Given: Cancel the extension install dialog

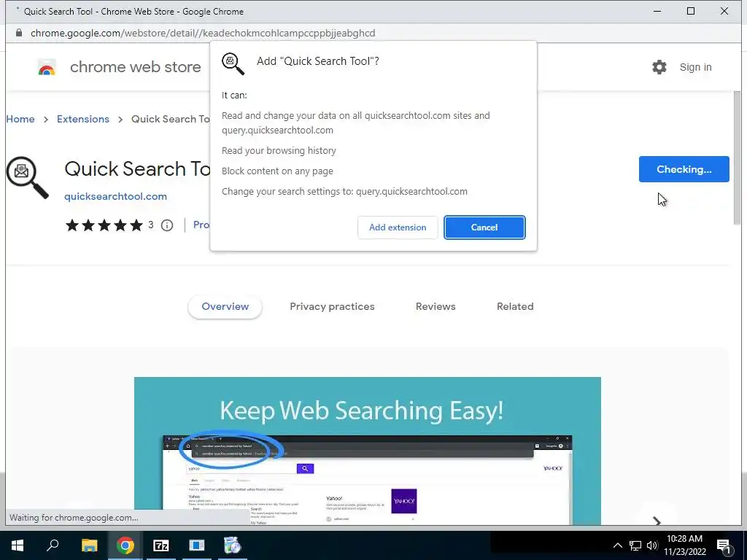Looking at the screenshot, I should coord(484,227).
